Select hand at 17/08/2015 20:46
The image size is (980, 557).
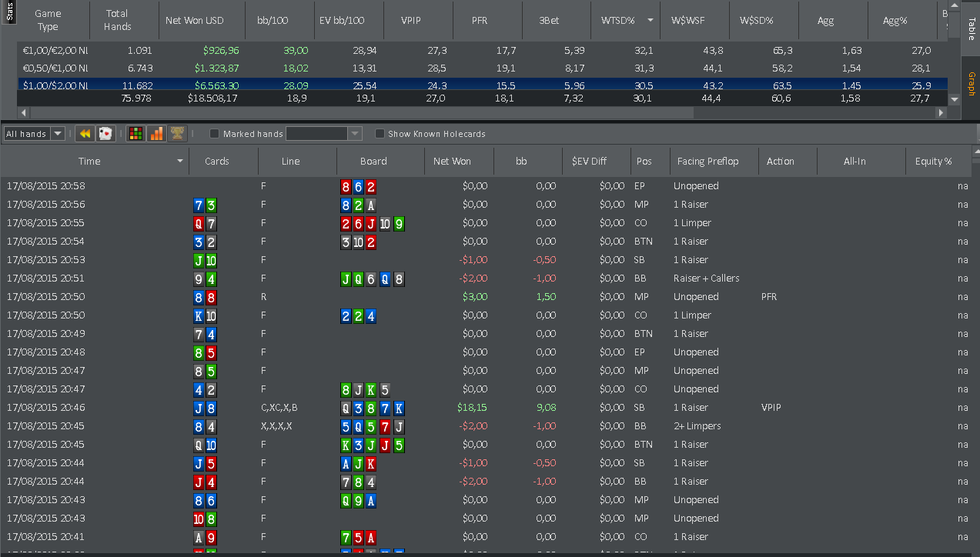(485, 408)
